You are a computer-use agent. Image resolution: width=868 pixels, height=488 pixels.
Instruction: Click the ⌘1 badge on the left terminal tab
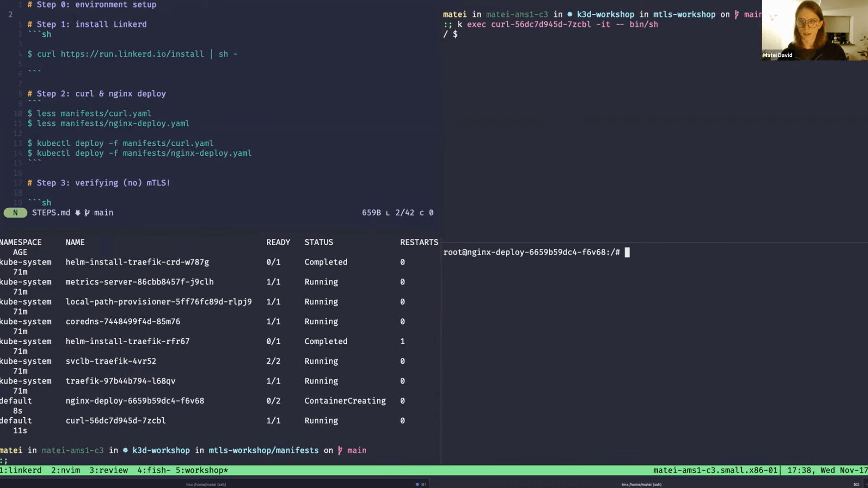423,484
